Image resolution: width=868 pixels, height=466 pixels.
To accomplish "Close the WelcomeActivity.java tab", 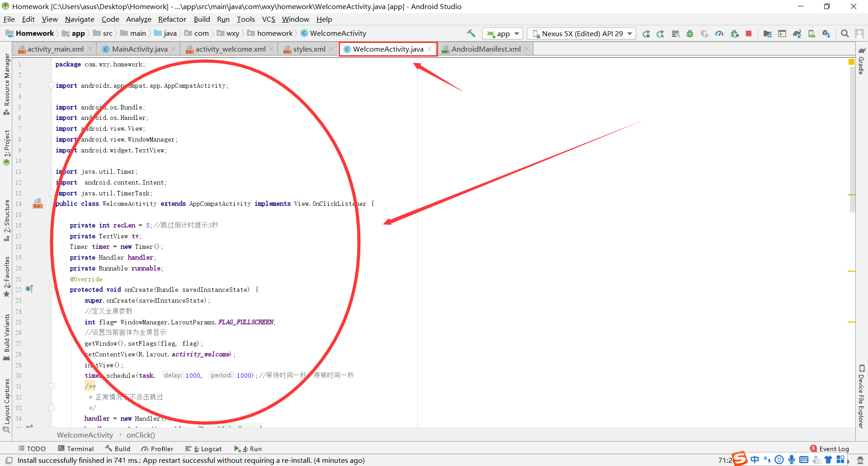I will (429, 49).
